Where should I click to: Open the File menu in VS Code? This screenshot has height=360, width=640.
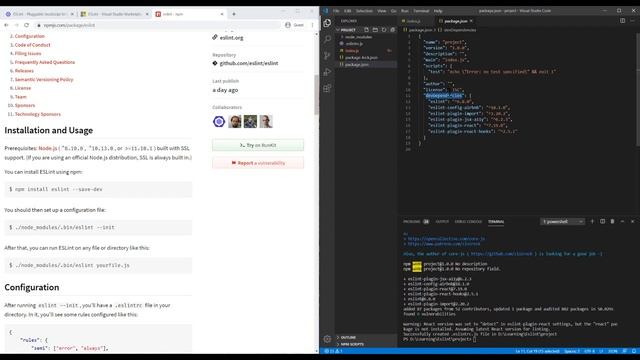pyautogui.click(x=336, y=11)
